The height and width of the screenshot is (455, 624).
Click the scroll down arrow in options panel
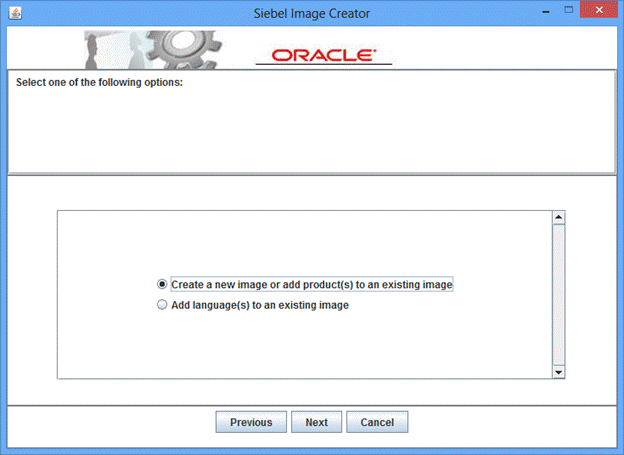(558, 372)
